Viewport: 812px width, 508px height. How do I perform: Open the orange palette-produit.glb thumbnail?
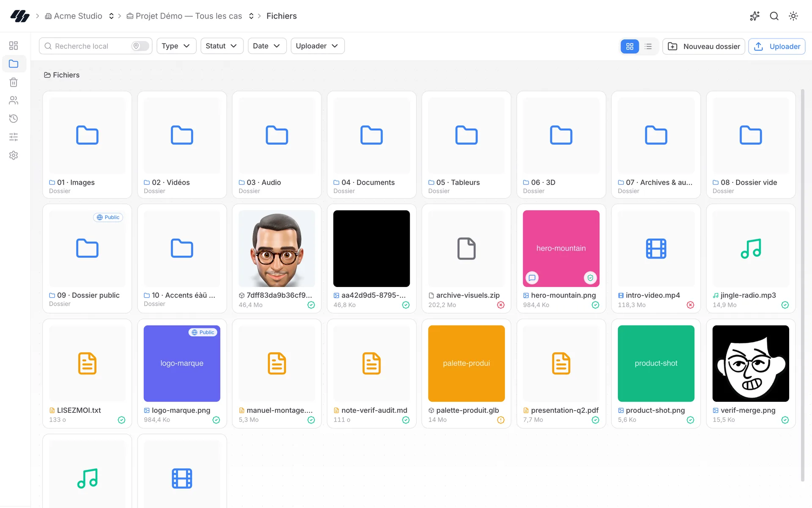pos(466,363)
